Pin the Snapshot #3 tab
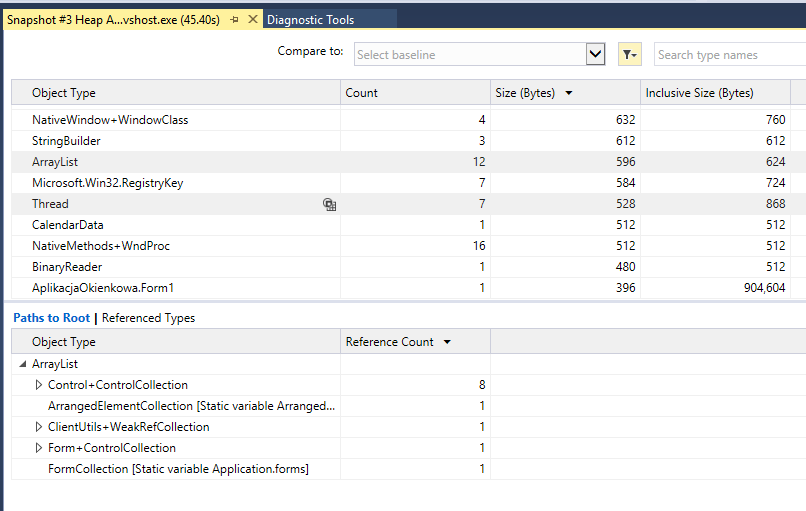806x511 pixels. pyautogui.click(x=234, y=19)
